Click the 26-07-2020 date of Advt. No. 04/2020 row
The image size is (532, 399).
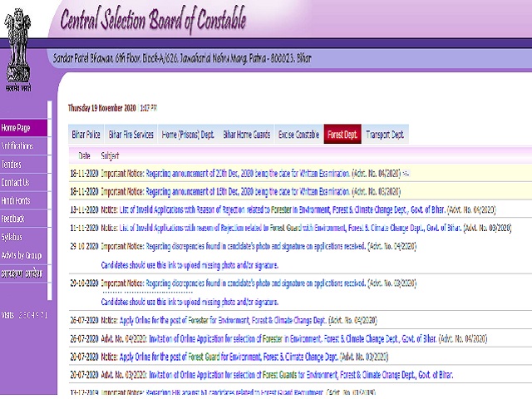click(84, 338)
